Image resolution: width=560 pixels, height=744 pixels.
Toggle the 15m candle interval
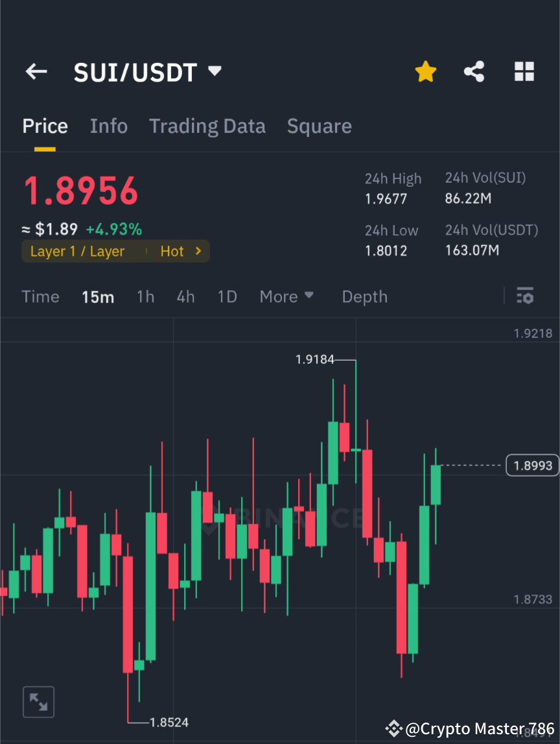(x=98, y=296)
